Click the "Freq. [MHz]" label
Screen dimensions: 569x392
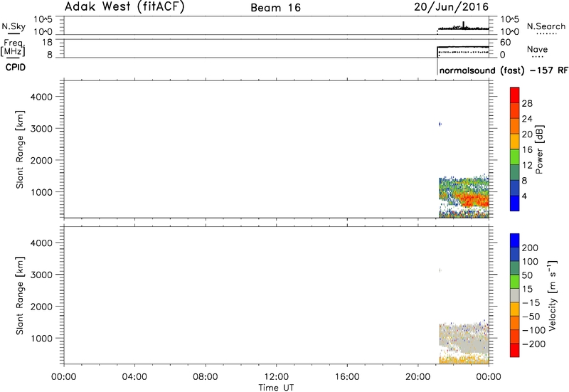[14, 47]
